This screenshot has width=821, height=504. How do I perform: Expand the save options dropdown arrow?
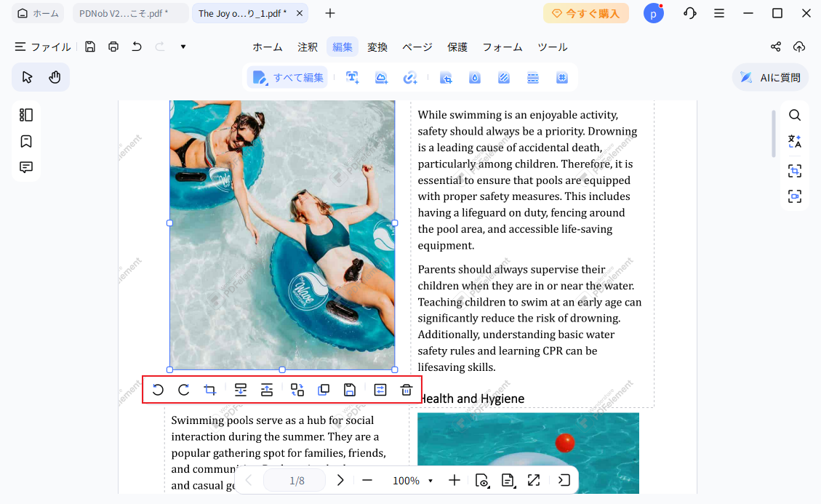(x=183, y=46)
